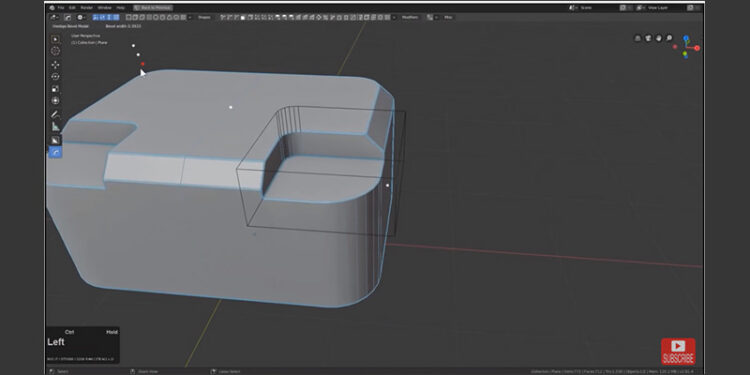Click the blue Z axis gizmo ball

point(686,38)
